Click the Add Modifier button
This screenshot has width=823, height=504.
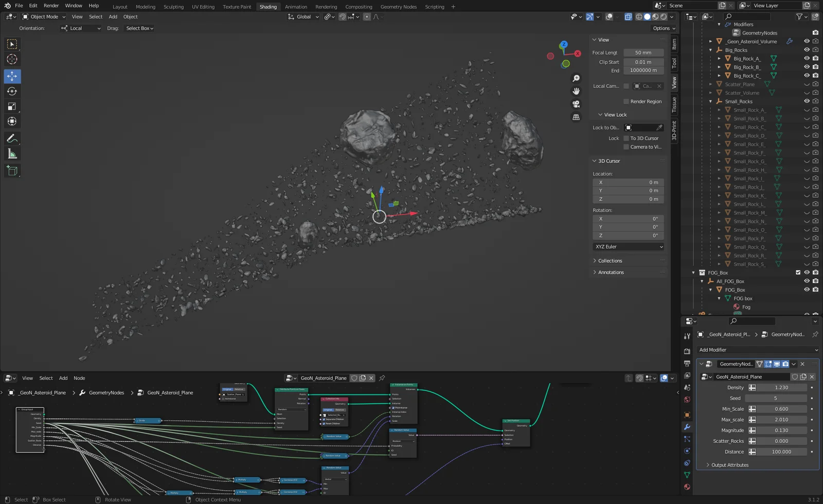tap(756, 350)
